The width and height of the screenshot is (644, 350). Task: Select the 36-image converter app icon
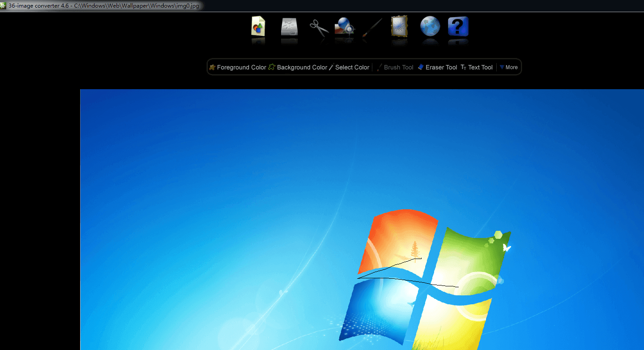click(4, 6)
